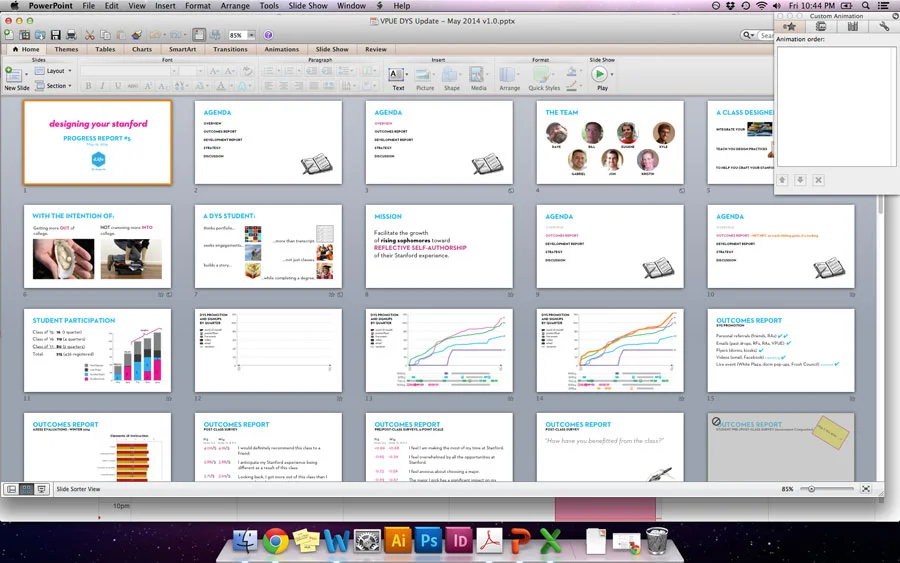Launch Photoshop from the Dock
Screen dimensions: 900x563
[x=428, y=540]
